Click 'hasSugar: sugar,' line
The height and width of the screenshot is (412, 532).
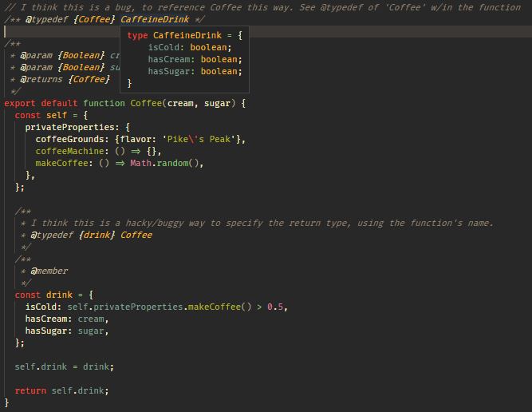[x=67, y=331]
